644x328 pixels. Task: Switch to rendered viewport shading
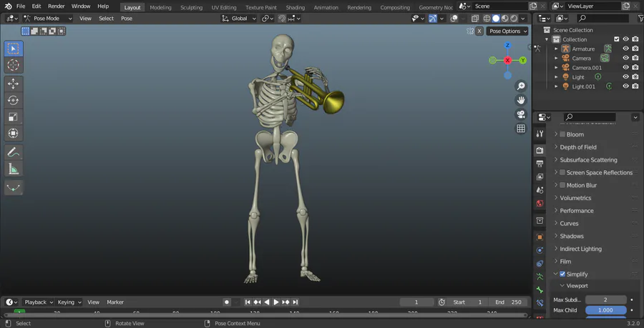[514, 19]
